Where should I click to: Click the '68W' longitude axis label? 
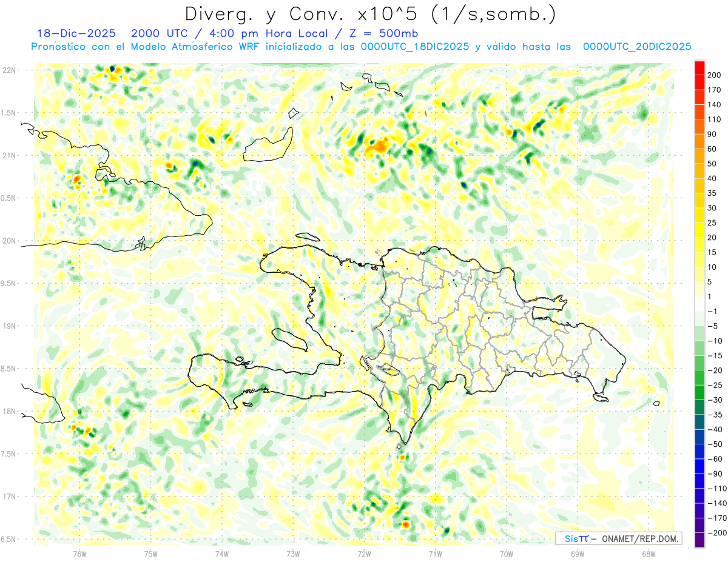[649, 554]
